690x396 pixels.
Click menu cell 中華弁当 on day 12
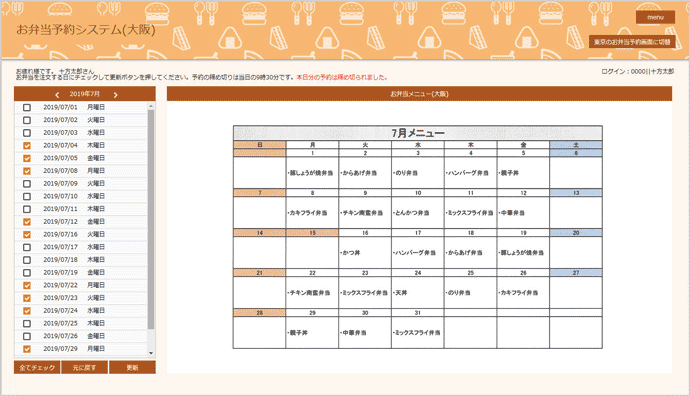(523, 213)
